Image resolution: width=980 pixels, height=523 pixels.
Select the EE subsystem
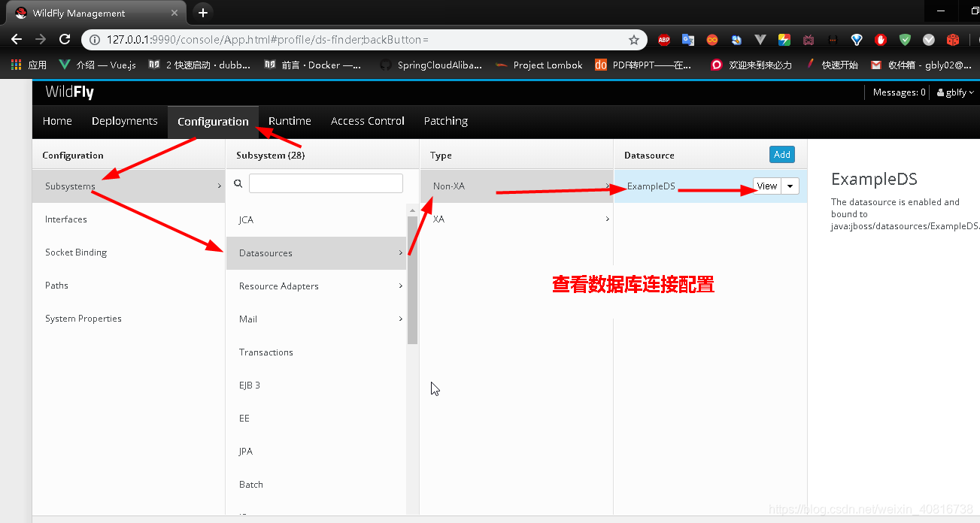point(316,419)
